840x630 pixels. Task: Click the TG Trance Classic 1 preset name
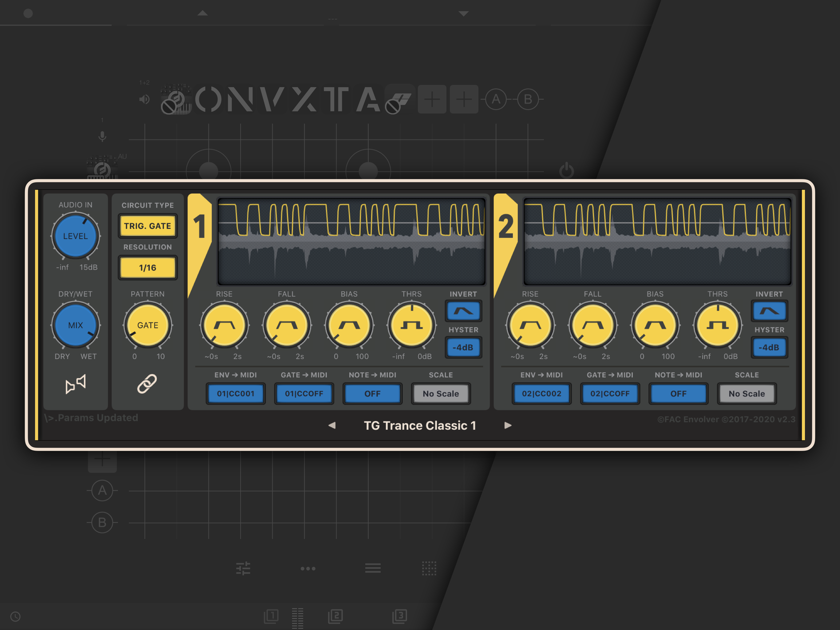point(420,425)
